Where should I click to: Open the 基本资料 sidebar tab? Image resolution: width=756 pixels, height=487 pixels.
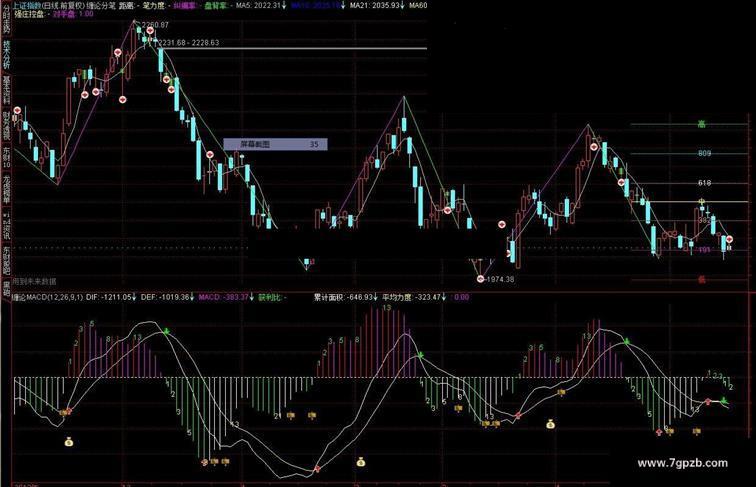(6, 90)
